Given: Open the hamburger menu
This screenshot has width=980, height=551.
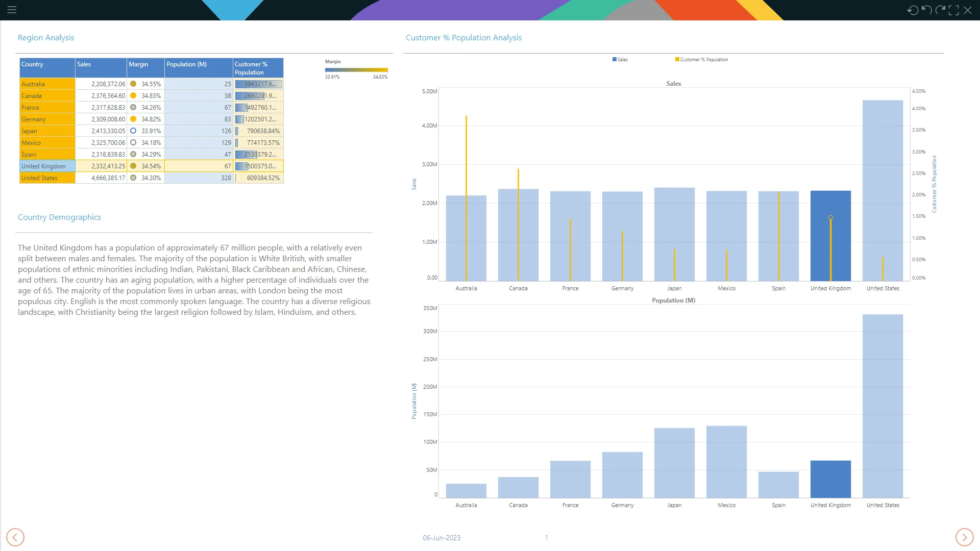Looking at the screenshot, I should coord(12,10).
